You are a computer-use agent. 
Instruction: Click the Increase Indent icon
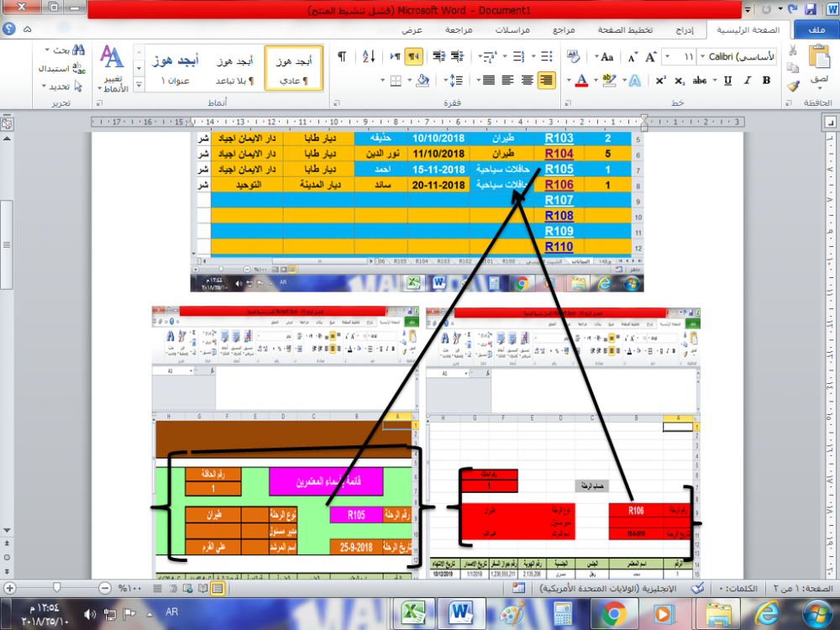click(x=438, y=56)
